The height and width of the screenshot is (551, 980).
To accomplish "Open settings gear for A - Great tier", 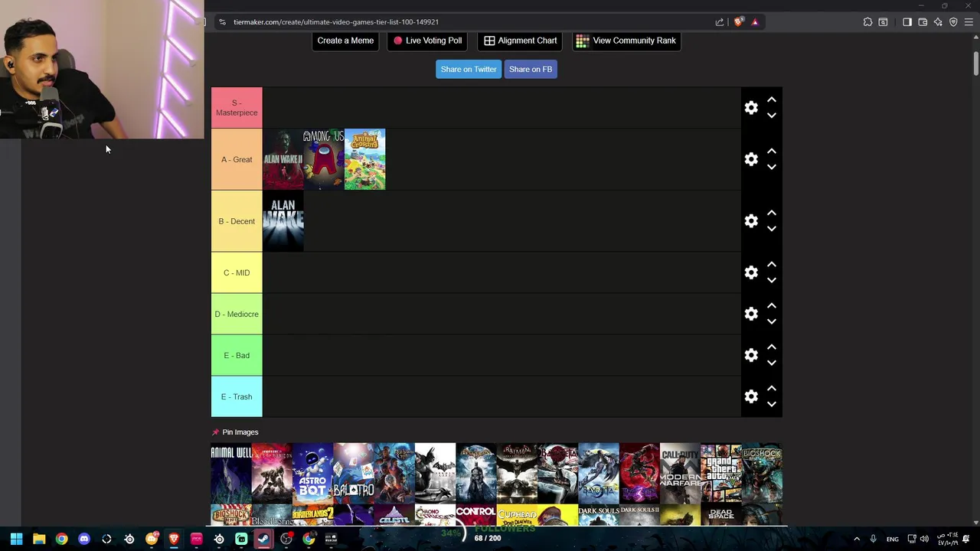I will 751,159.
